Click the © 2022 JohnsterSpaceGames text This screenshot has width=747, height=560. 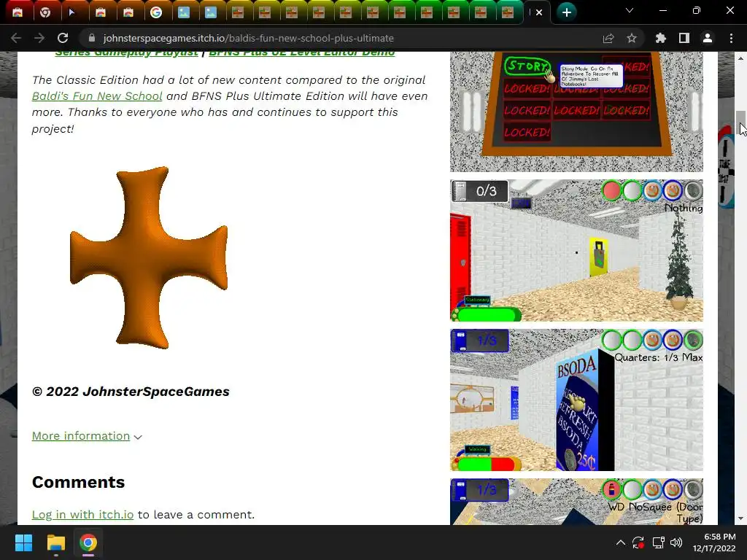(x=131, y=392)
